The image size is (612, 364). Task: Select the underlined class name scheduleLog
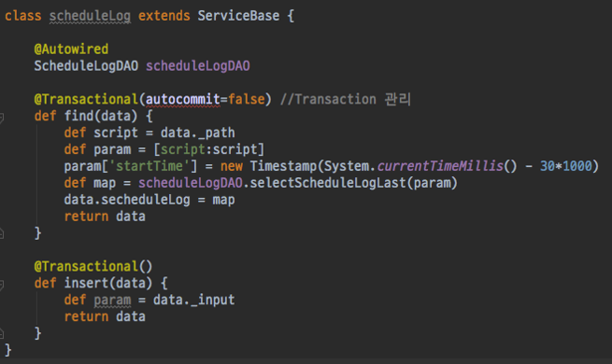(90, 17)
